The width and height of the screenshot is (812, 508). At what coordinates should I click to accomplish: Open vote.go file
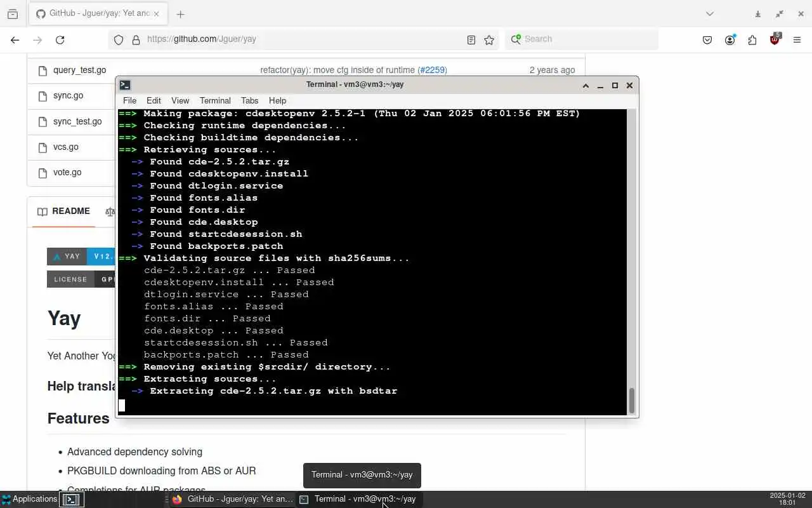tap(67, 172)
